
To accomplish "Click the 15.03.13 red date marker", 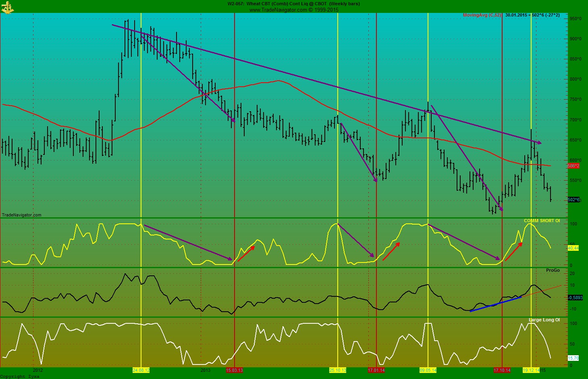I will 234,370.
